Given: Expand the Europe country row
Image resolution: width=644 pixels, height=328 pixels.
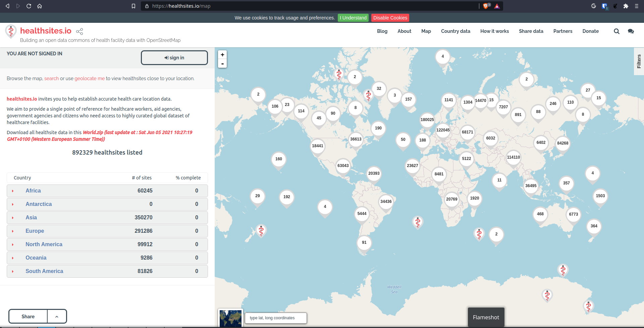Looking at the screenshot, I should (13, 231).
